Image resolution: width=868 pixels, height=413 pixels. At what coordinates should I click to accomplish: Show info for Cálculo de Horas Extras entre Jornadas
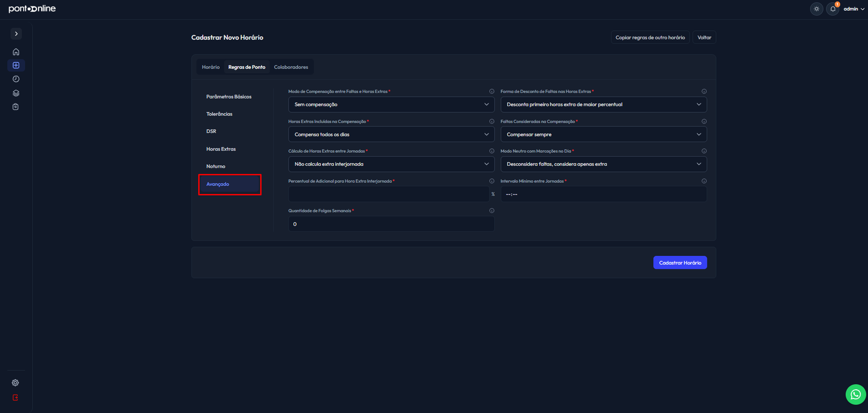click(x=492, y=151)
